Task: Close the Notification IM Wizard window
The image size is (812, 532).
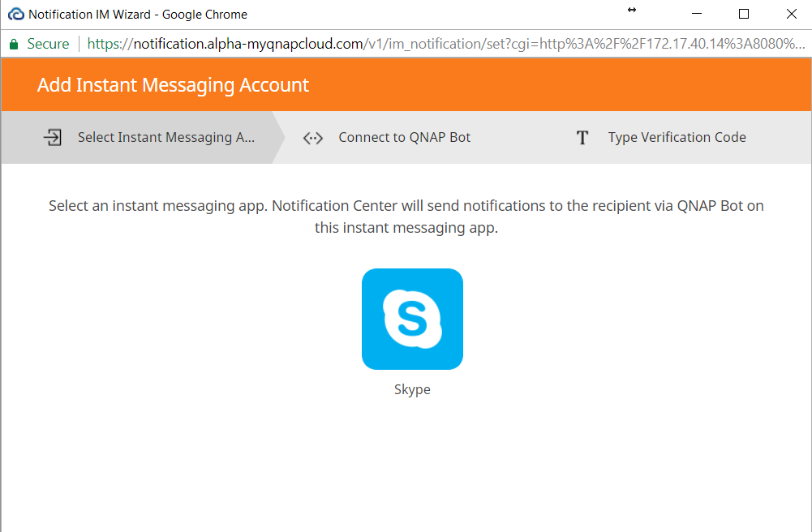Action: pos(791,14)
